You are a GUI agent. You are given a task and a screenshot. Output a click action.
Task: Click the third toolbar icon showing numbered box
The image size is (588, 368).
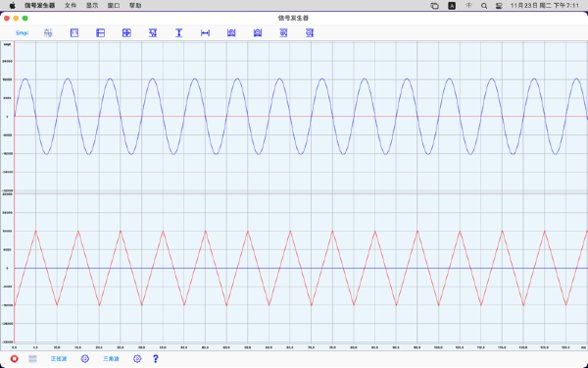[x=74, y=33]
